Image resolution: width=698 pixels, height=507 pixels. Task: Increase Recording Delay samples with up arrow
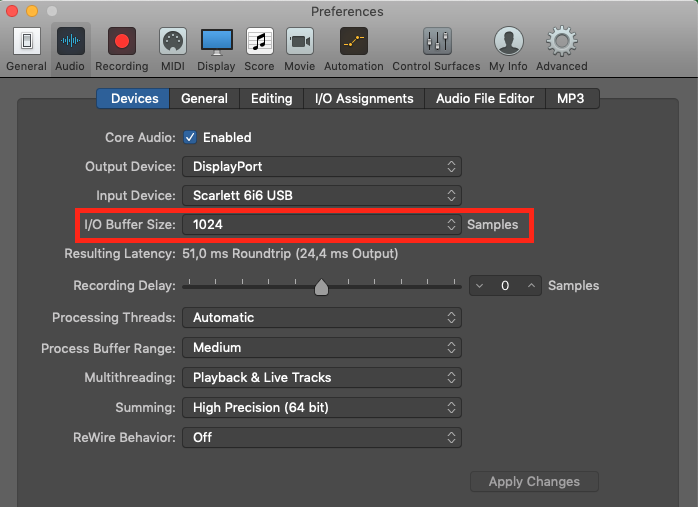531,286
